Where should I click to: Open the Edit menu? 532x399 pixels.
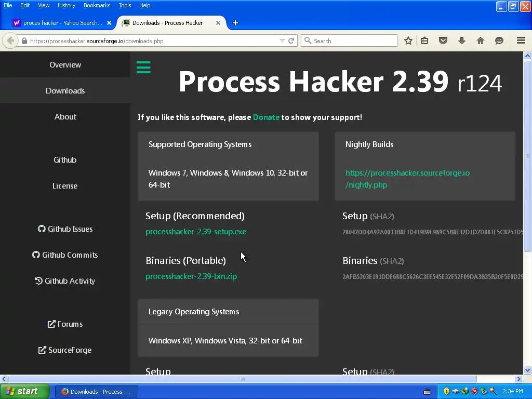[25, 5]
